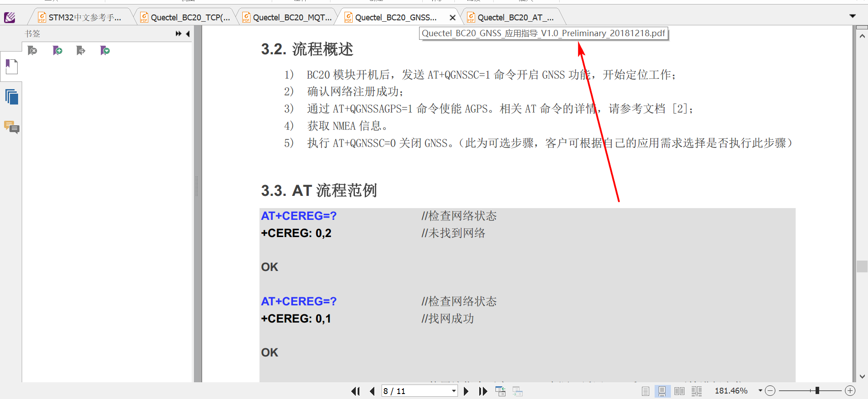Open the bookmark options dropdown icon

[105, 50]
